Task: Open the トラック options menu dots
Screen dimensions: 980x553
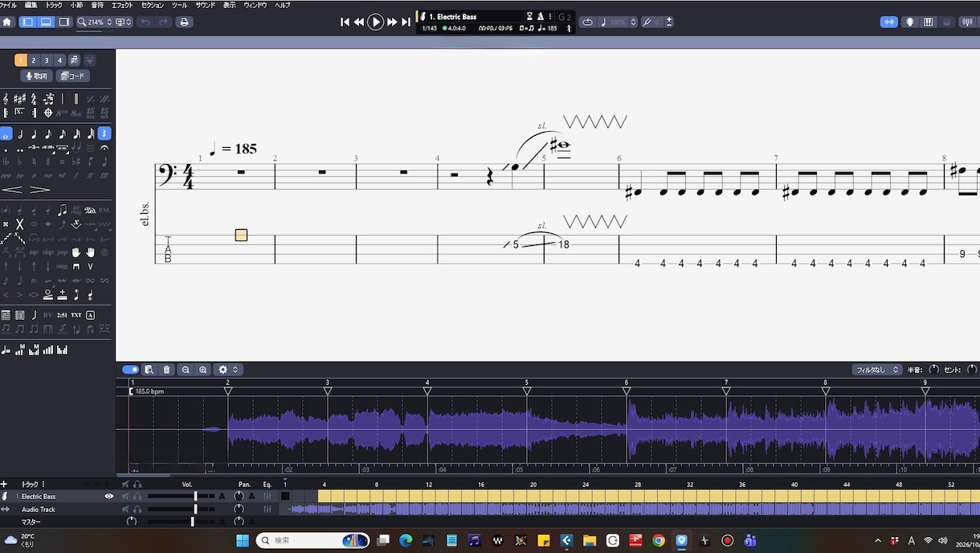Action: tap(43, 485)
